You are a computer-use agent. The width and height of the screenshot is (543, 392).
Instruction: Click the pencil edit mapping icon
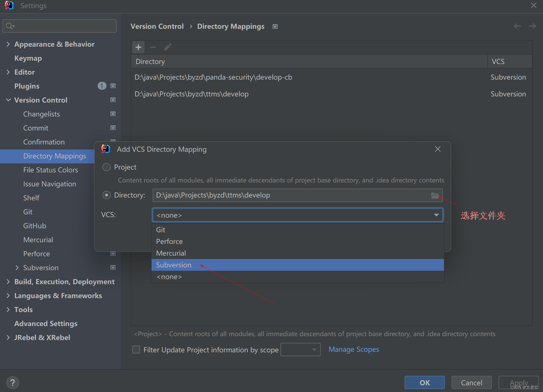pos(167,47)
